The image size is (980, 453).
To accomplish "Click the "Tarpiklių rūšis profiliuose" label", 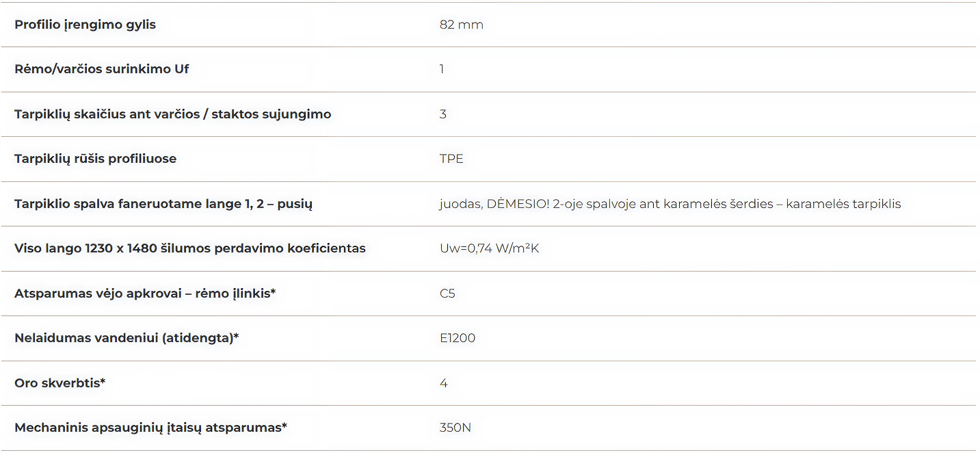I will pos(95,159).
